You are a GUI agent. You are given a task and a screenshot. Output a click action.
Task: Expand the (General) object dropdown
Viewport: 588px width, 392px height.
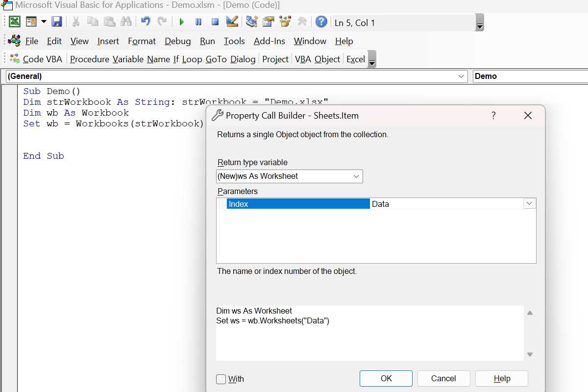coord(461,76)
